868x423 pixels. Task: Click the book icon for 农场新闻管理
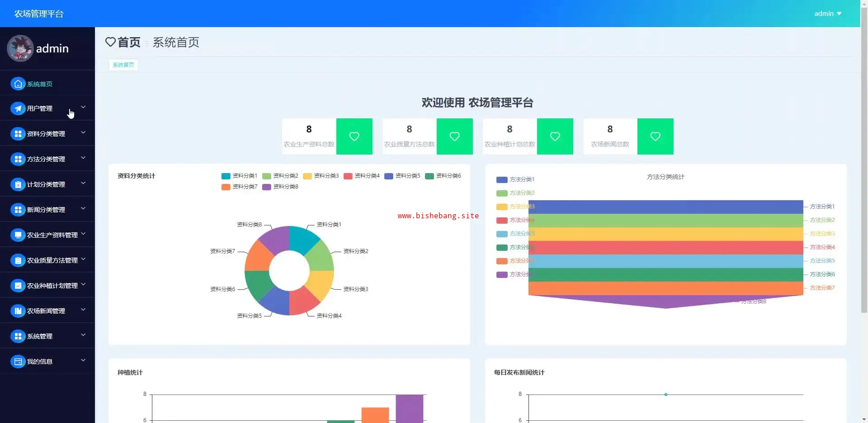tap(18, 311)
